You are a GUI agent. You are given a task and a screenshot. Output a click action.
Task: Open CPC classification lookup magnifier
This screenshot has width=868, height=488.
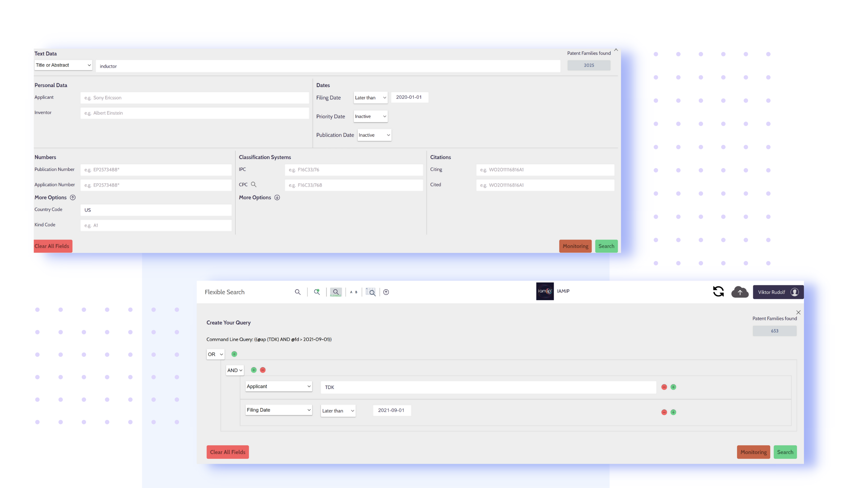[x=254, y=185]
